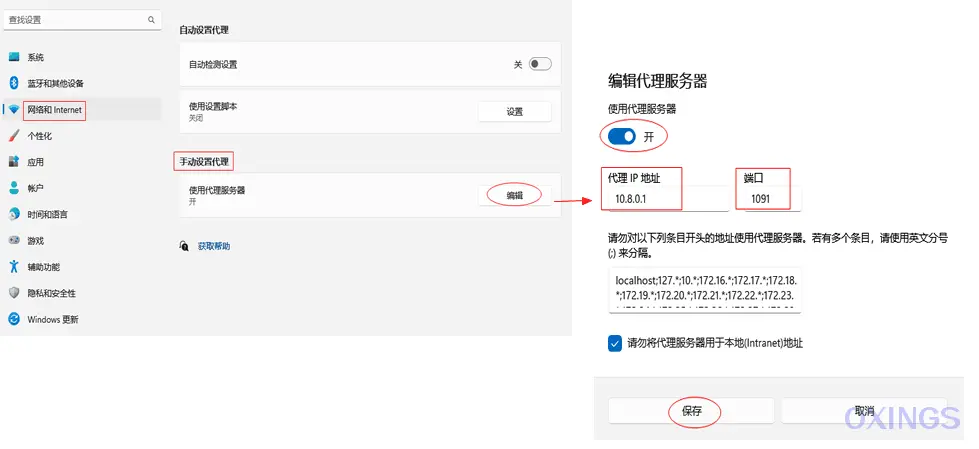
Task: Open the 获取帮助 link
Action: (x=213, y=246)
